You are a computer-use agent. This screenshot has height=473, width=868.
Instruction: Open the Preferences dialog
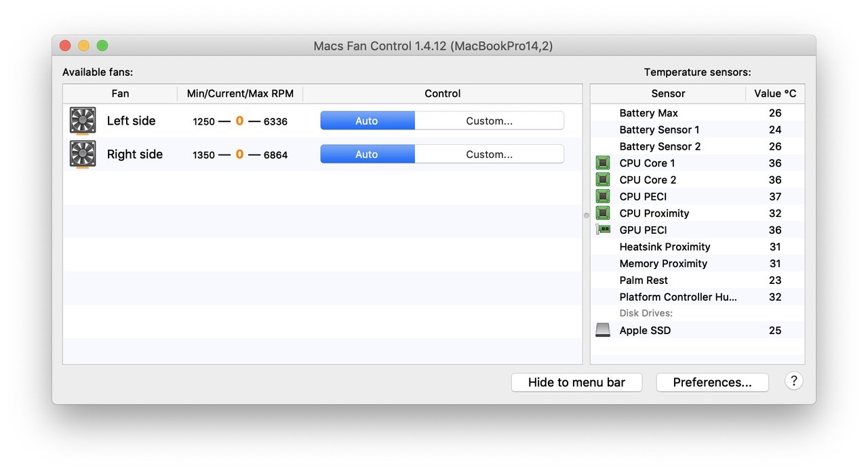(712, 382)
